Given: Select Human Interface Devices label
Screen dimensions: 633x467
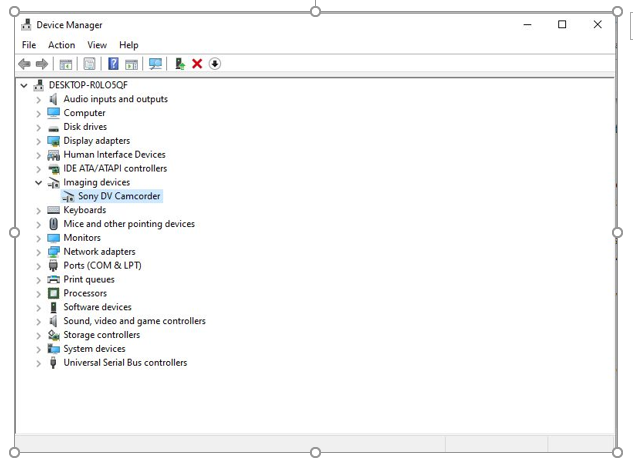Looking at the screenshot, I should (x=114, y=155).
